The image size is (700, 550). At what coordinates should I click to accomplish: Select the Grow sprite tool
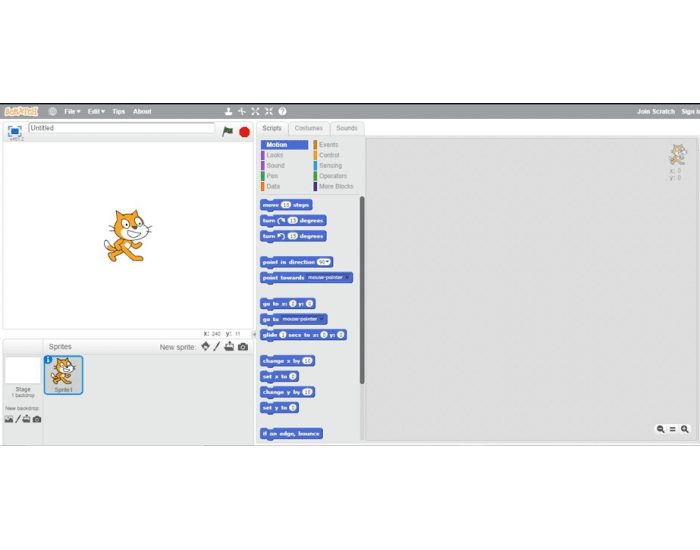pos(255,111)
